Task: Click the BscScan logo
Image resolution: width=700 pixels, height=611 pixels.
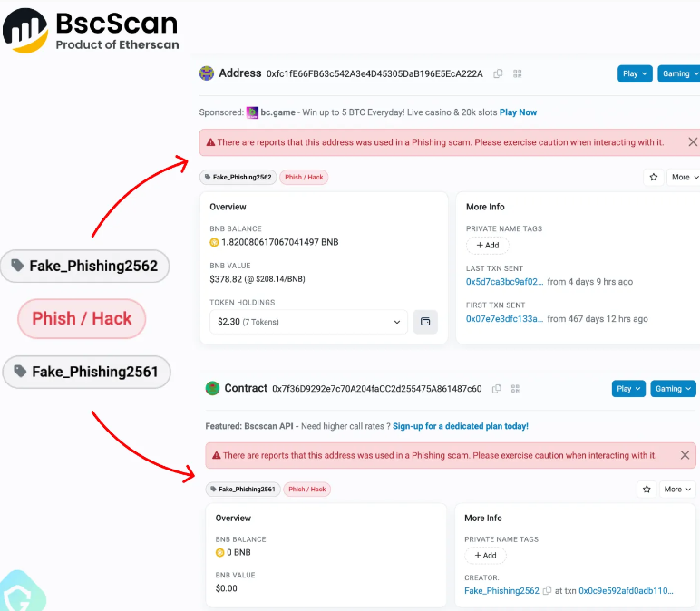Action: click(x=91, y=31)
